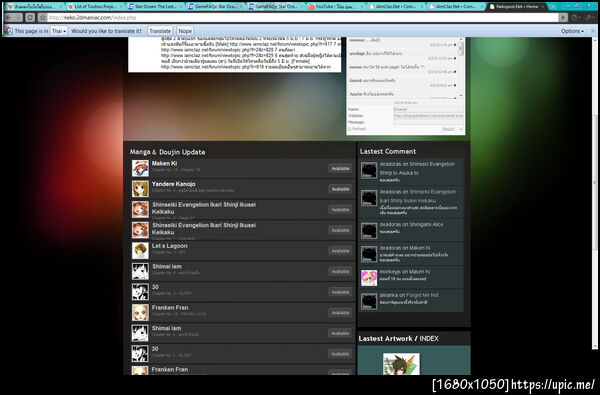Viewport: 600px width, 395px height.
Task: Click the shoutbox Name input field
Action: pos(428,109)
